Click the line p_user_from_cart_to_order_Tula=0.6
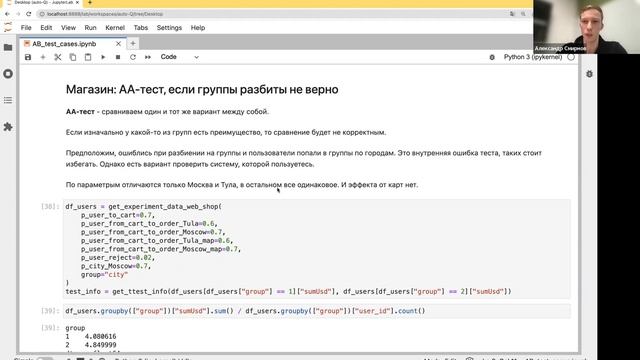Screen dimensions: 640x360 coord(149,224)
